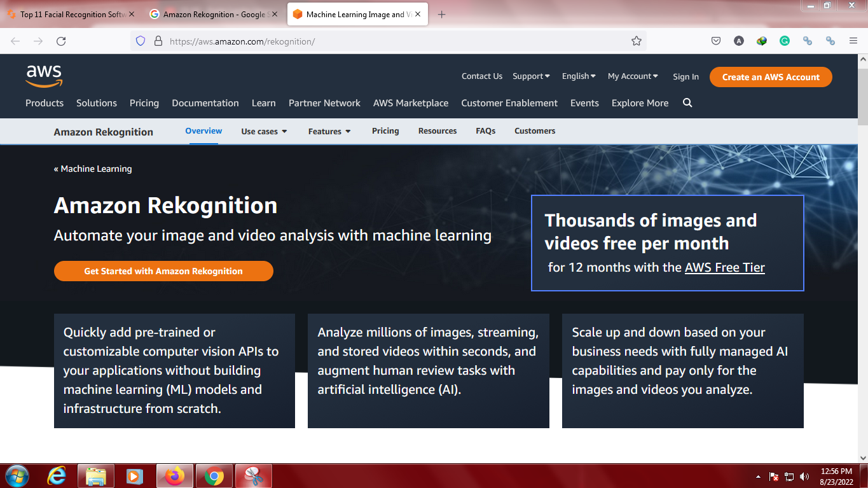The image size is (868, 488).
Task: Launch Internet Explorer from the taskbar
Action: point(57,476)
